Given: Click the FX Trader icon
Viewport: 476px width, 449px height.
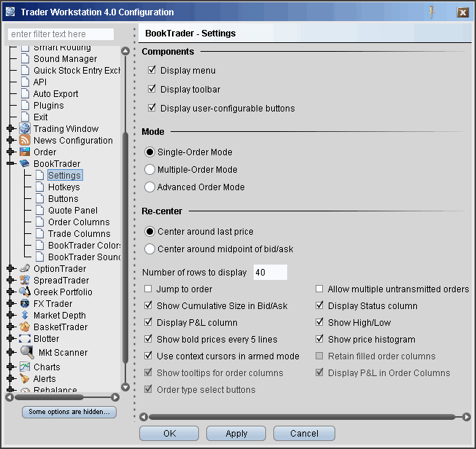Looking at the screenshot, I should [x=25, y=303].
